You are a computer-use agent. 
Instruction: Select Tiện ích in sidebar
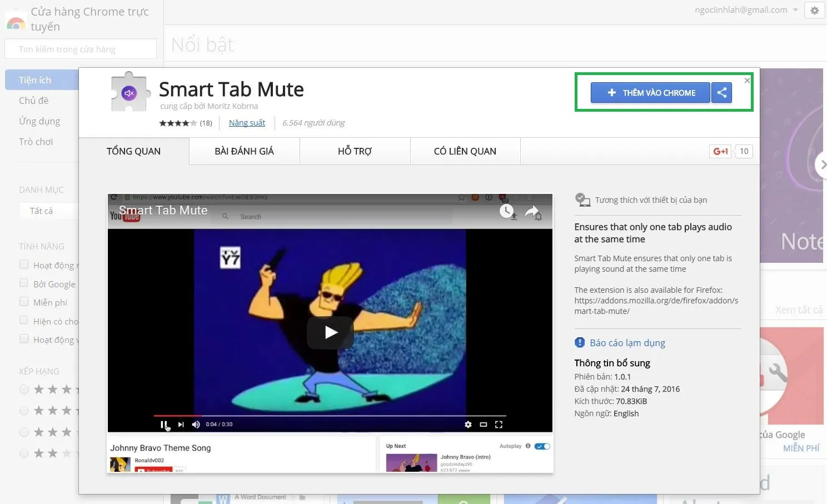tap(42, 80)
